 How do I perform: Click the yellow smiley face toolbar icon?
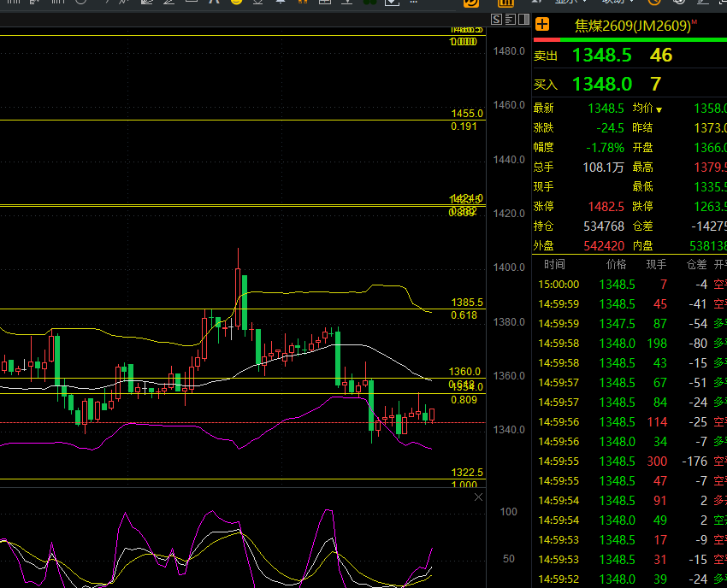click(236, 2)
